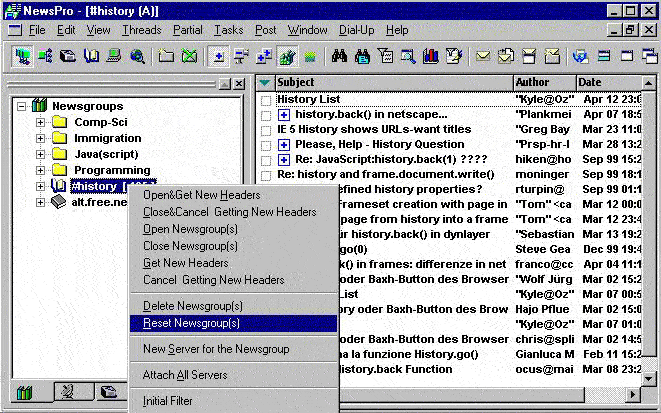Click the open envelope over window icon

pyautogui.click(x=552, y=56)
